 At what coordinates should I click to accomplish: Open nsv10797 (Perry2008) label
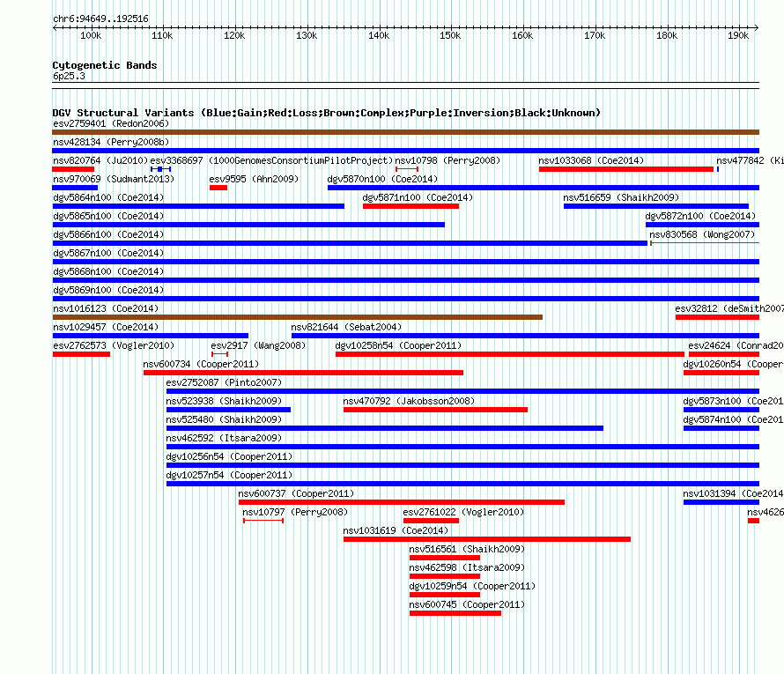coord(295,512)
